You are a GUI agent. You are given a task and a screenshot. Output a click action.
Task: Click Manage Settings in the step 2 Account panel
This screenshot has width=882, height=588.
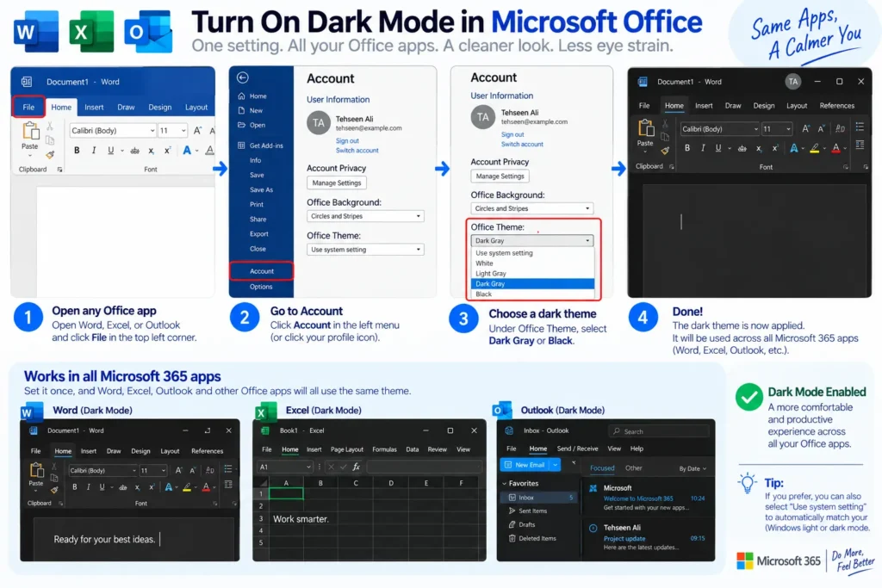[x=337, y=183]
